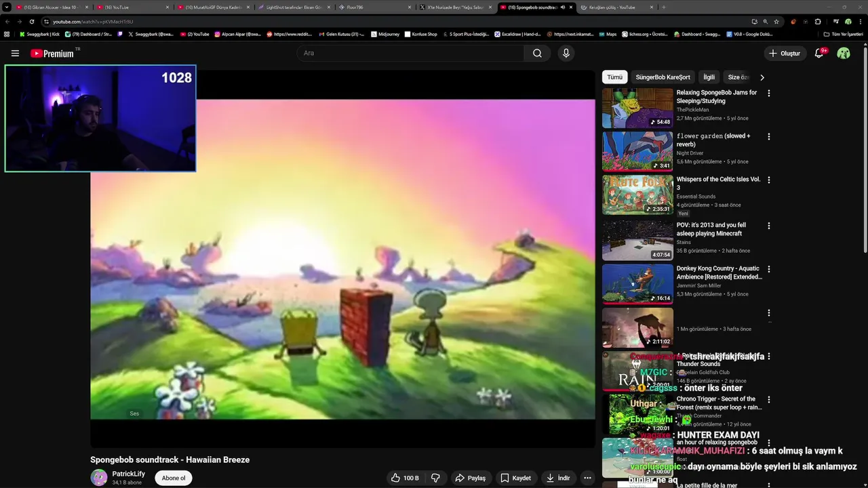Open options for flower garden slowed video
The width and height of the screenshot is (868, 488).
click(768, 137)
